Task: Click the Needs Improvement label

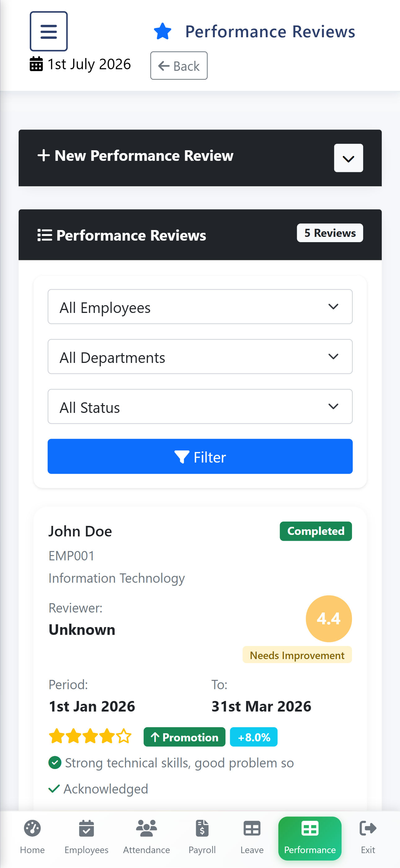Action: point(297,655)
